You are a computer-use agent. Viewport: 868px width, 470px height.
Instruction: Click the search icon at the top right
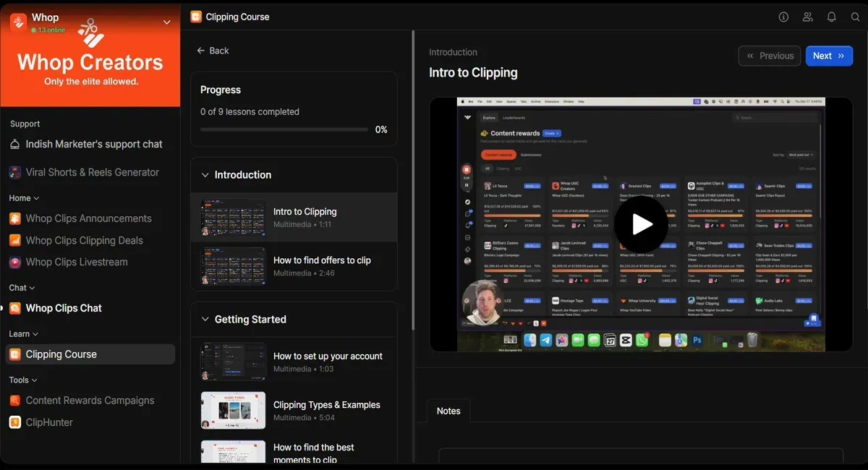[x=856, y=17]
